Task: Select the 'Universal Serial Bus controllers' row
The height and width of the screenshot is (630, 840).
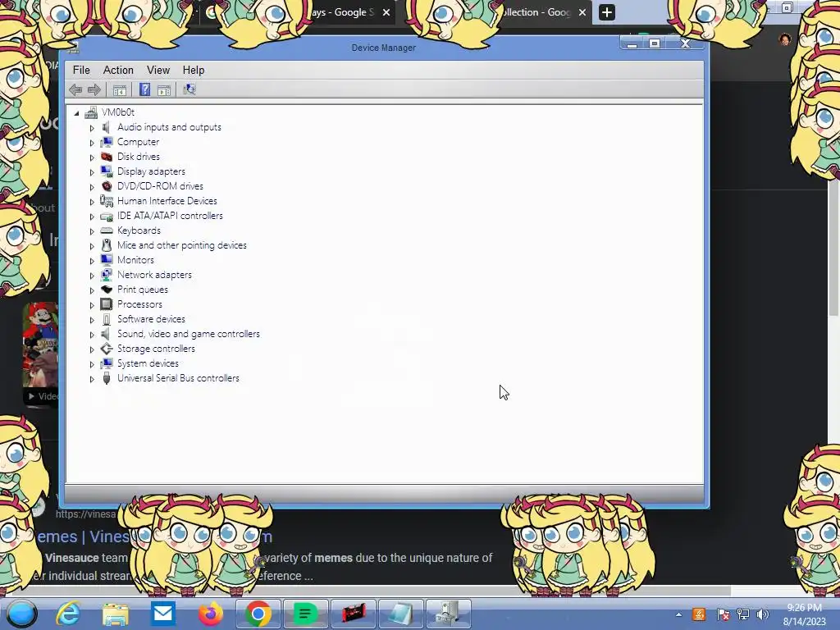Action: tap(178, 378)
